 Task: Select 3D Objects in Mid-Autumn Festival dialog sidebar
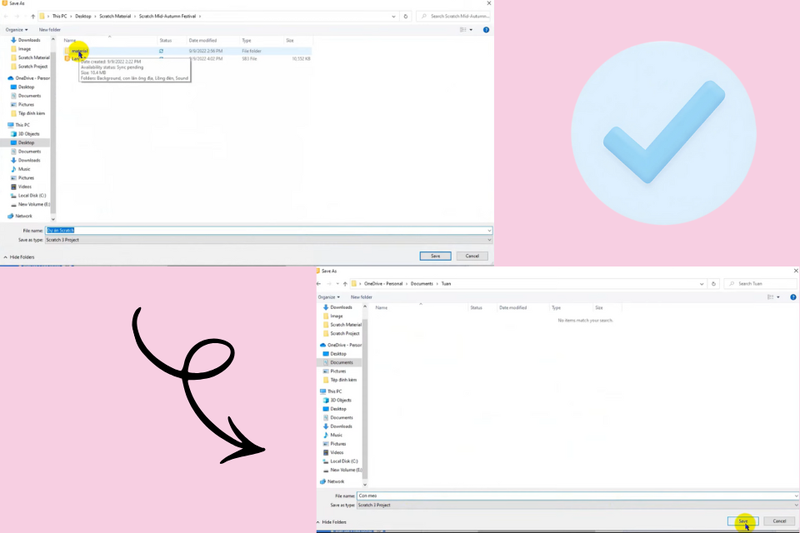pos(29,134)
